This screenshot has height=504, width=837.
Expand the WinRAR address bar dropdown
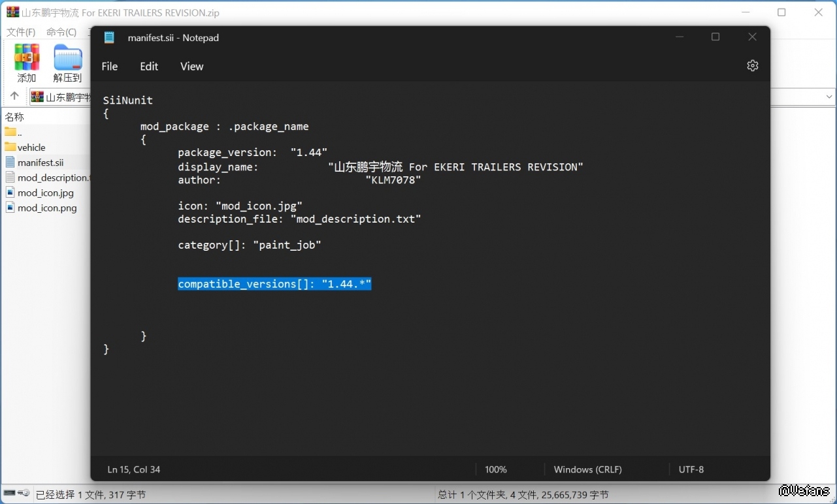(830, 97)
